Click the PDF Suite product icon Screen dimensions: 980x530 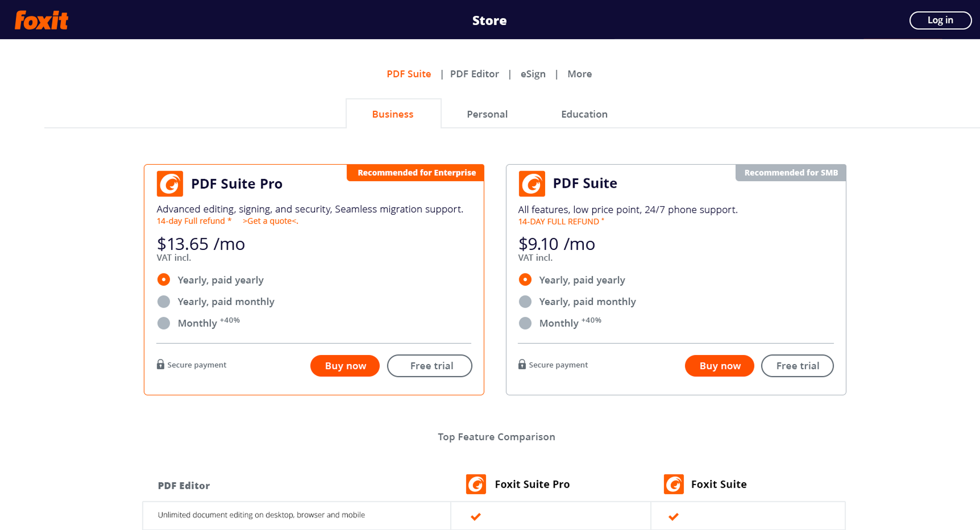[x=532, y=184]
